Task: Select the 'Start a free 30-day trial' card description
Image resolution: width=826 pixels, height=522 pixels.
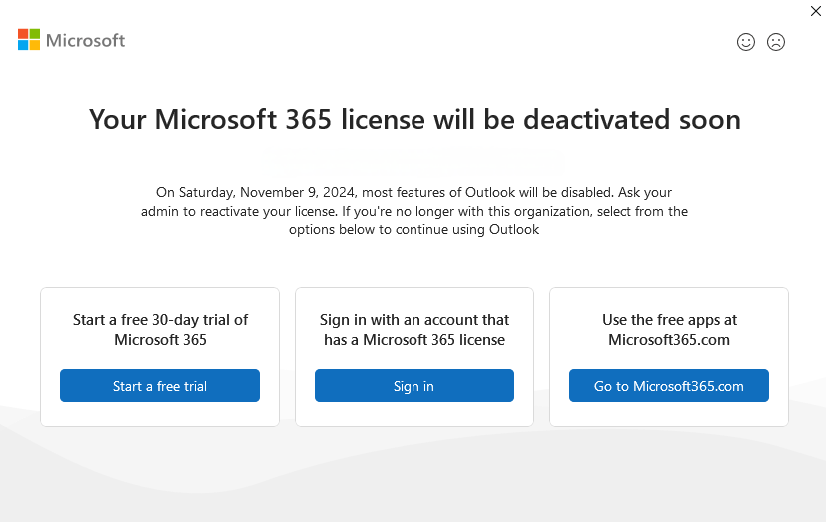Action: (x=160, y=330)
